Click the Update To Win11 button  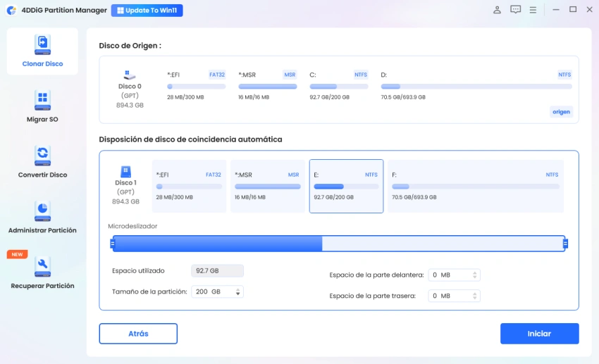147,11
